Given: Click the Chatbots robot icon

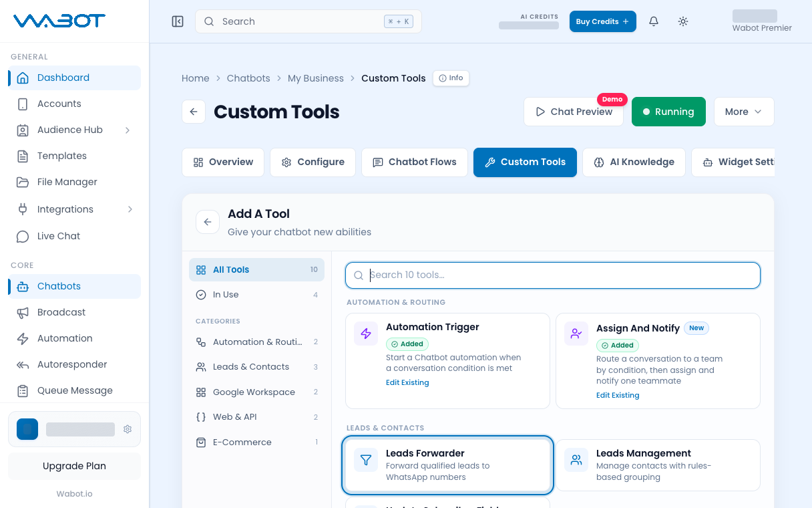Looking at the screenshot, I should coord(23,286).
